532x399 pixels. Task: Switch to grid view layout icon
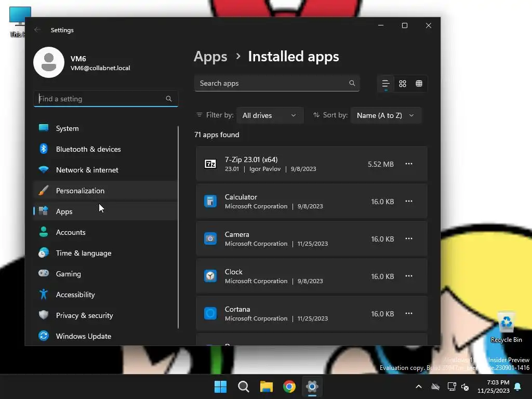[403, 84]
